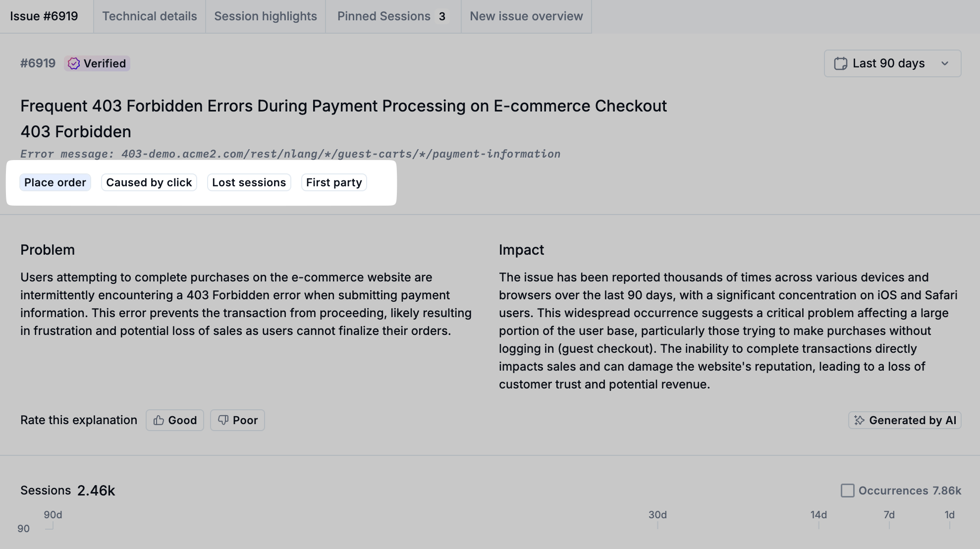The height and width of the screenshot is (549, 980).
Task: Select the Issue #6919 tab
Action: coord(44,16)
